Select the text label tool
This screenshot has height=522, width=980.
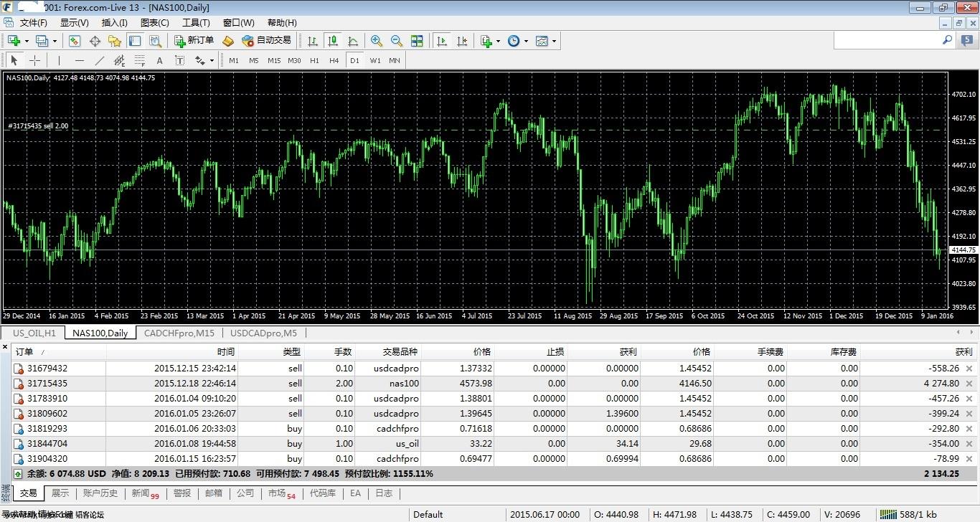click(179, 60)
